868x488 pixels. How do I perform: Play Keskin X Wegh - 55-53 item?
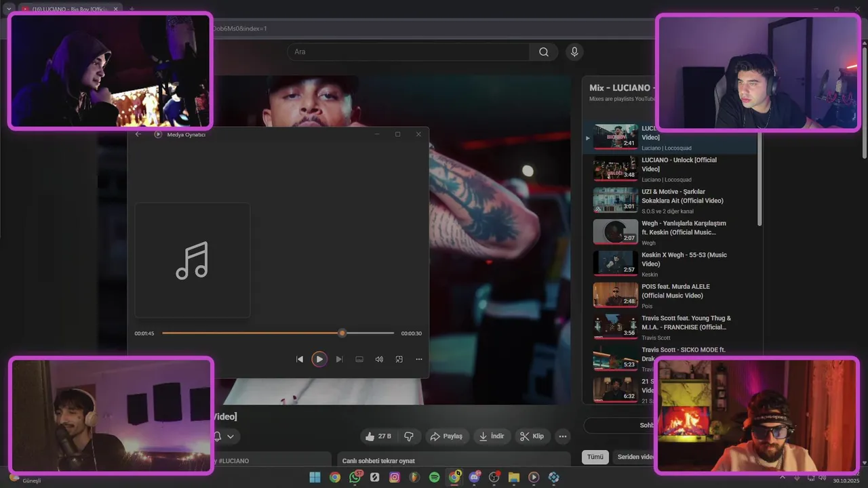pyautogui.click(x=669, y=264)
